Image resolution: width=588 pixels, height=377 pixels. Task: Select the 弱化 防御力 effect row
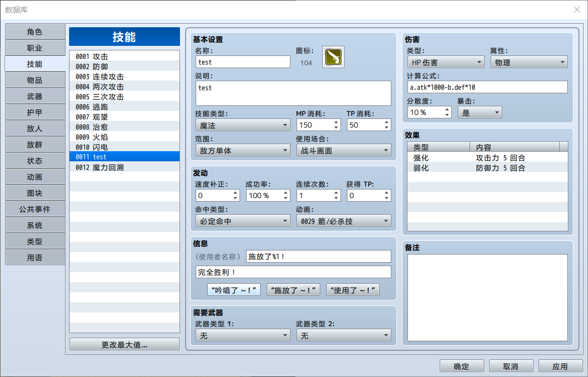(488, 168)
